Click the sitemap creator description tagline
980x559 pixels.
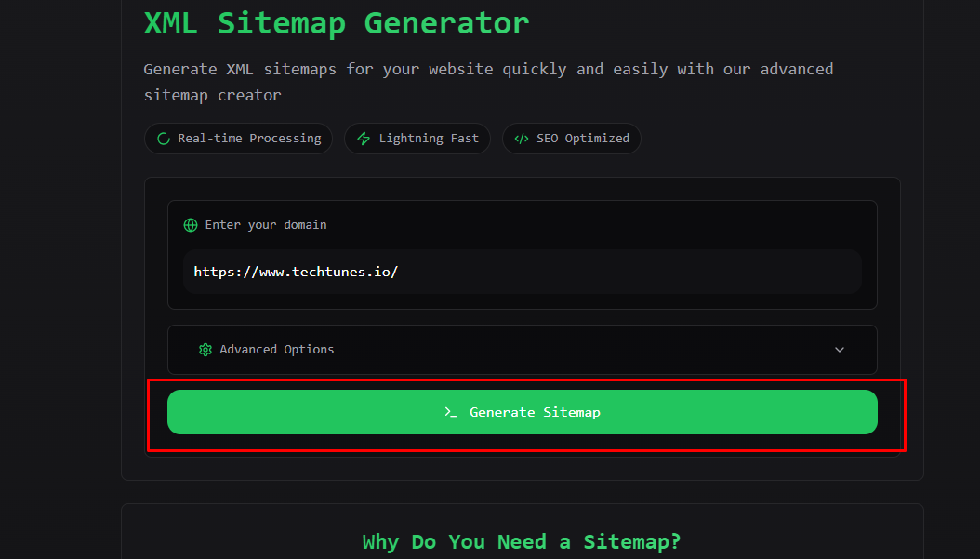488,82
